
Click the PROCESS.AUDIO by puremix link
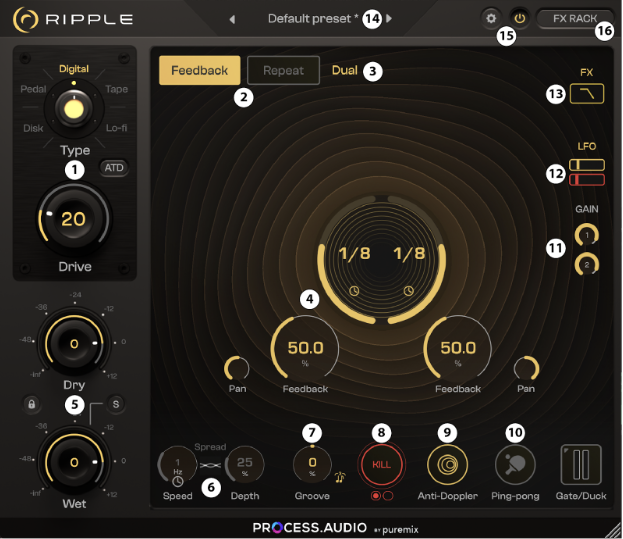pyautogui.click(x=335, y=528)
